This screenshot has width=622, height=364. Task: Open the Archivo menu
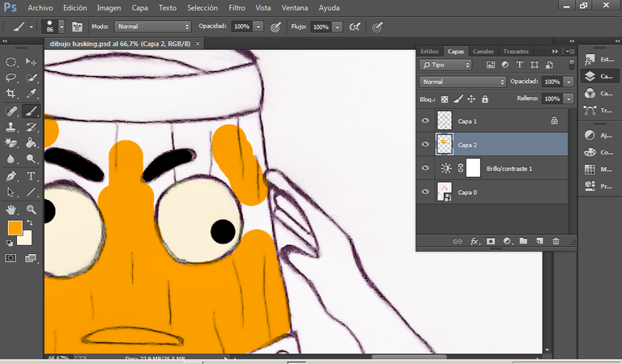[40, 8]
